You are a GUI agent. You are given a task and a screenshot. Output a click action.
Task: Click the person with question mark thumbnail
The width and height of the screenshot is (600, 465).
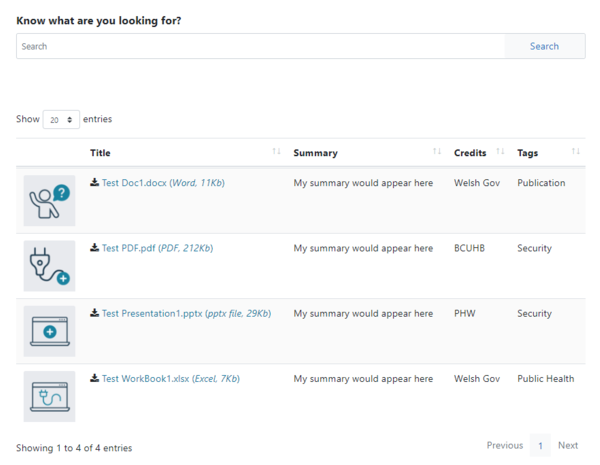coord(49,201)
